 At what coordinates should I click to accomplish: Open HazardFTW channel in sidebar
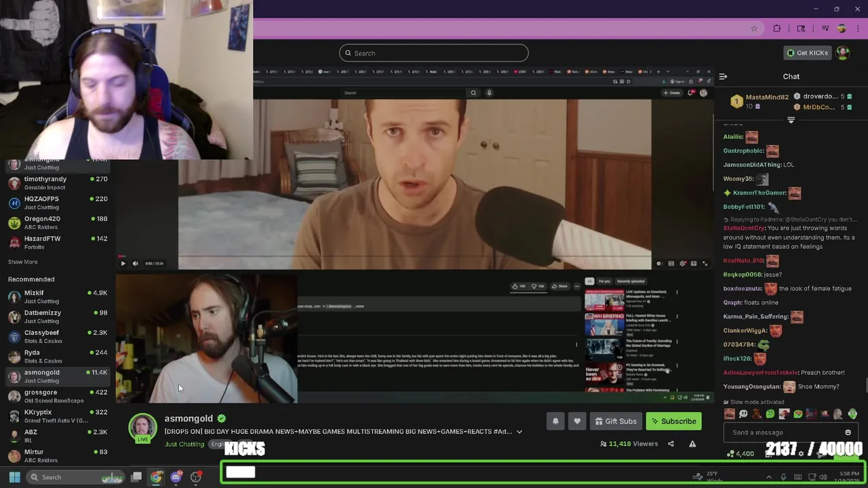pyautogui.click(x=58, y=243)
